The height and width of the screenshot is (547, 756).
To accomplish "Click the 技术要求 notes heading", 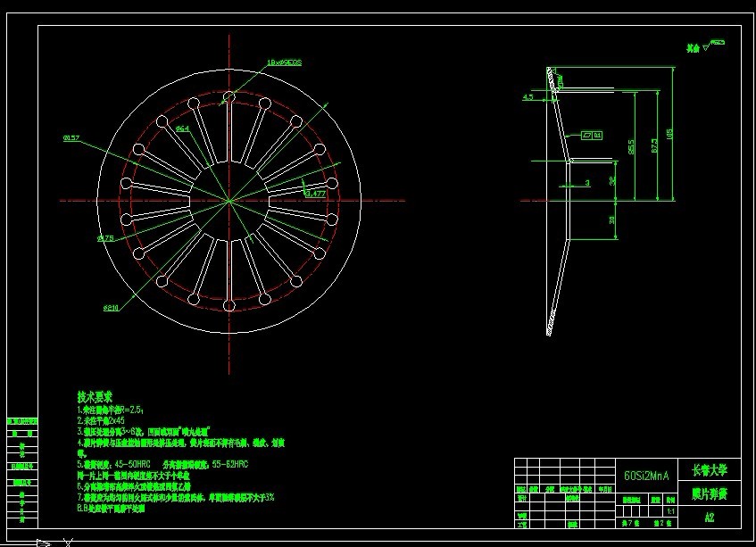I will click(x=95, y=397).
